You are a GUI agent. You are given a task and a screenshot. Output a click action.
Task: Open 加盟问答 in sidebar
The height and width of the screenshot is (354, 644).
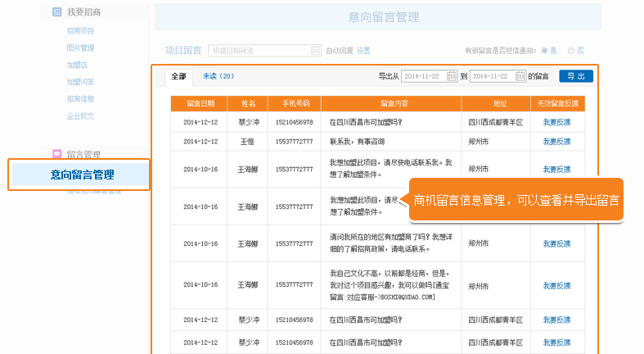coord(80,82)
